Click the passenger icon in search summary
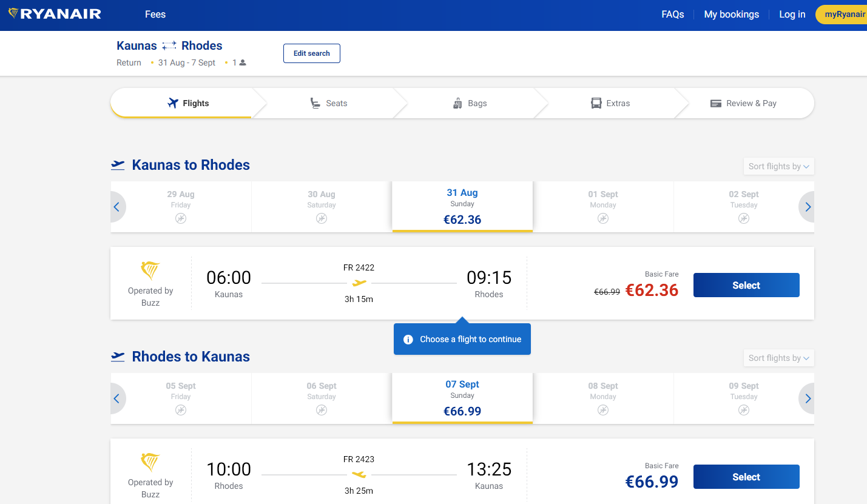Viewport: 867px width, 504px height. 243,62
